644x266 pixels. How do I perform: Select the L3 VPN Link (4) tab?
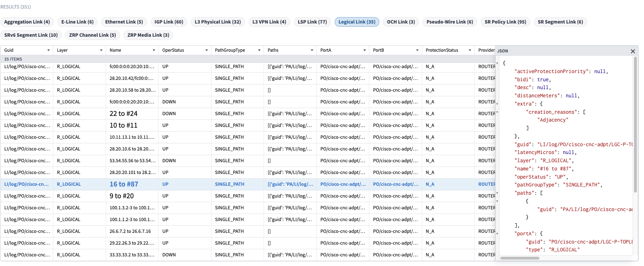tap(269, 22)
